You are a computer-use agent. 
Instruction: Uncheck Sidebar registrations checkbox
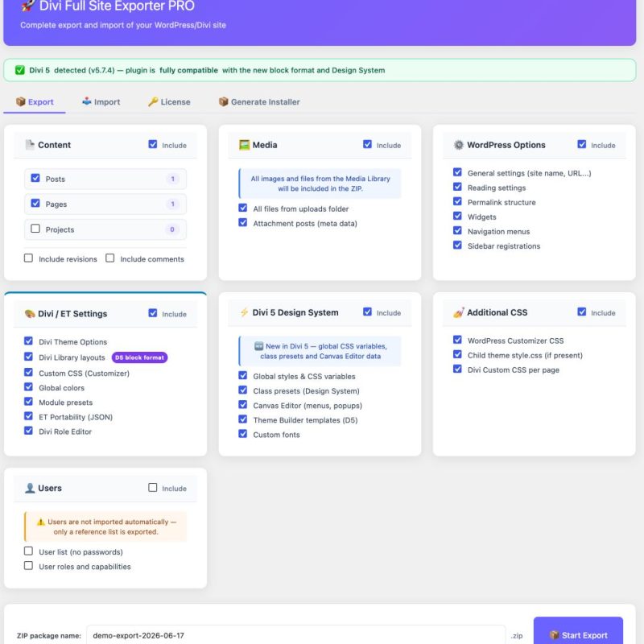pos(457,246)
